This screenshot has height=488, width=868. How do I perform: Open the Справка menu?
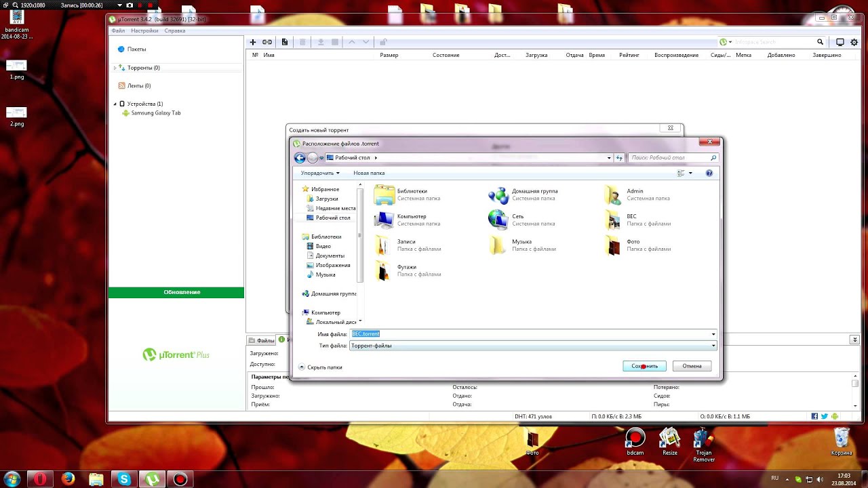tap(175, 30)
